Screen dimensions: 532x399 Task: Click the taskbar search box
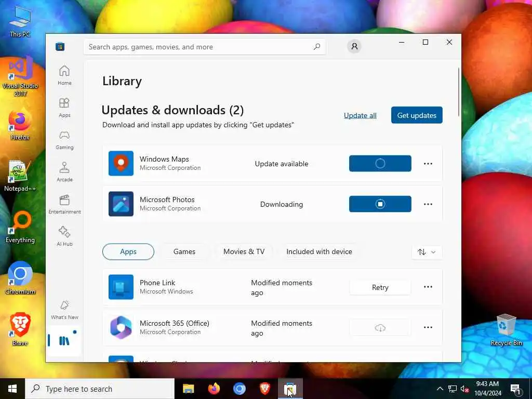100,389
